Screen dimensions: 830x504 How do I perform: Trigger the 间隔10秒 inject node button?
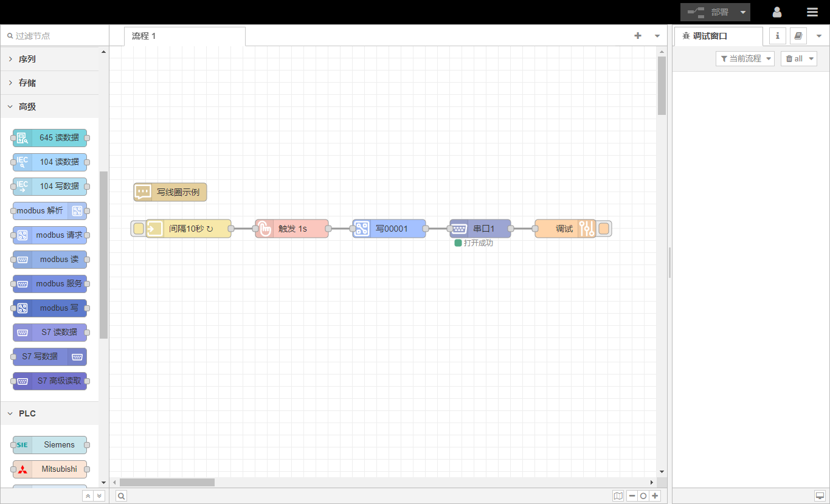[139, 229]
